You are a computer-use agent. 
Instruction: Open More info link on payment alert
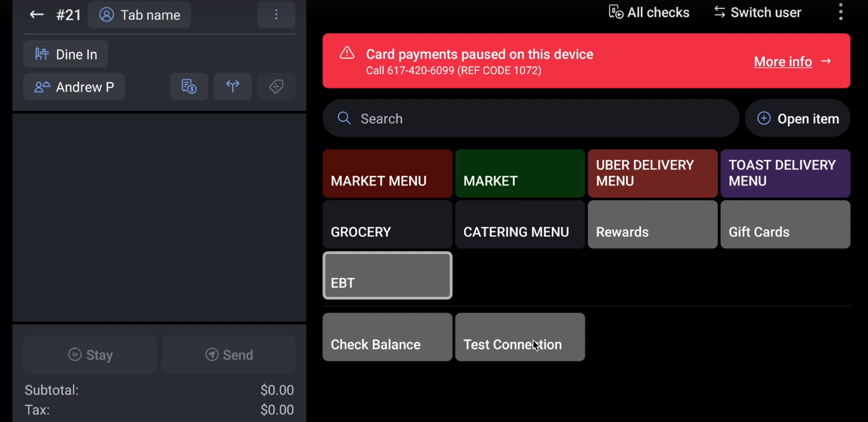point(792,61)
